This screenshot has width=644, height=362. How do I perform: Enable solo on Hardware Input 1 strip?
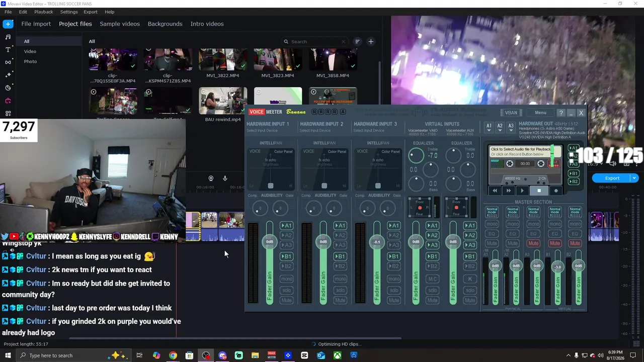[x=286, y=290]
